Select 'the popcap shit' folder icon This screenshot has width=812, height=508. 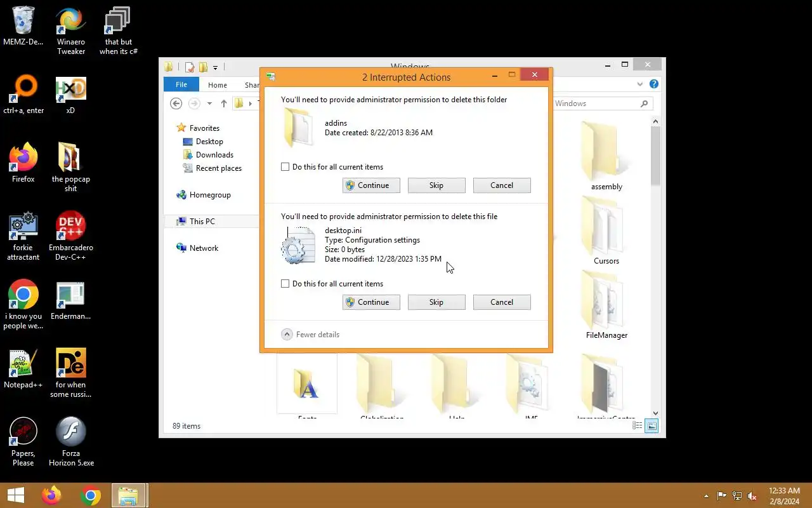coord(70,167)
